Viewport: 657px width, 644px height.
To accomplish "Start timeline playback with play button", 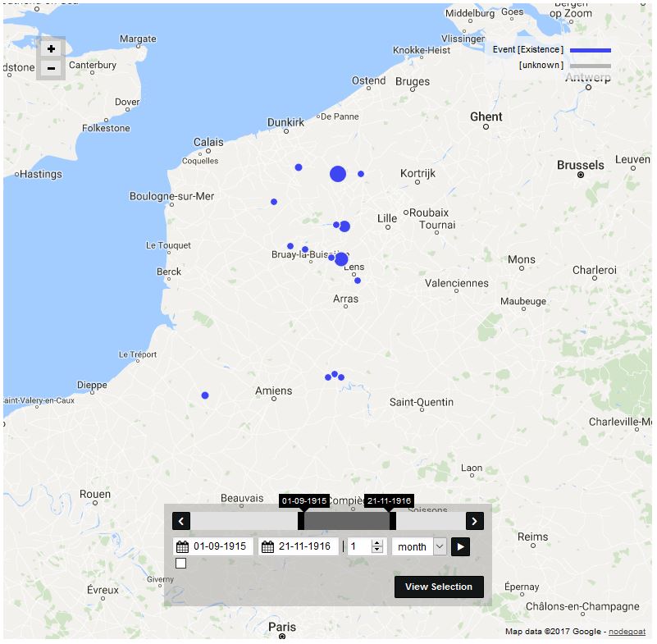I will pos(460,547).
